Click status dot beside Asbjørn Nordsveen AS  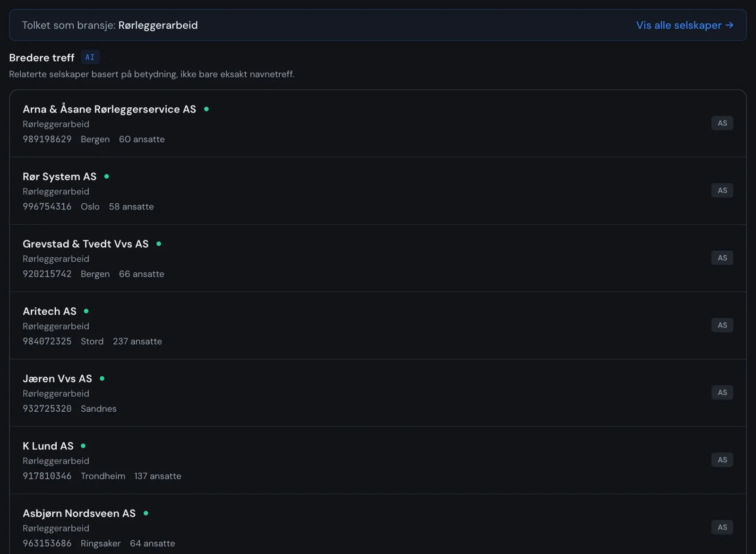(146, 513)
